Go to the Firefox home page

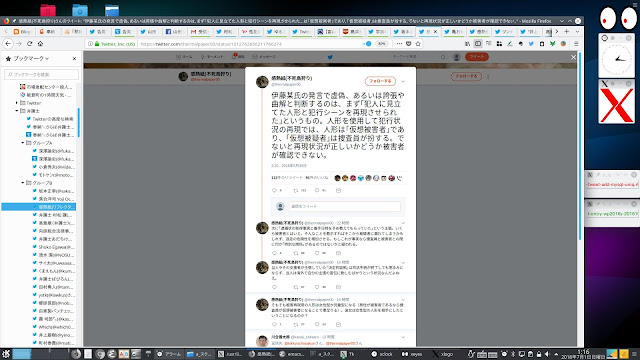[x=40, y=43]
